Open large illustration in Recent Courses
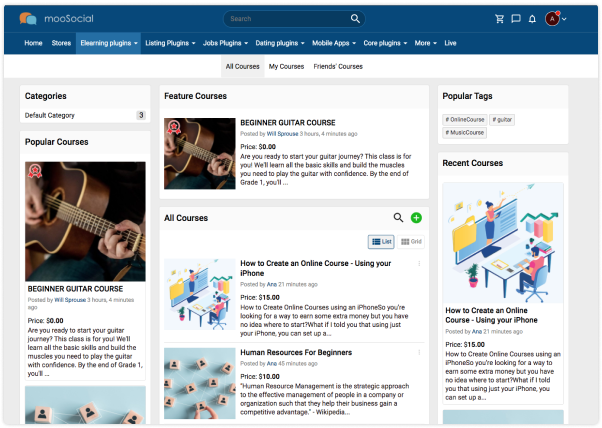The image size is (602, 428). click(503, 243)
